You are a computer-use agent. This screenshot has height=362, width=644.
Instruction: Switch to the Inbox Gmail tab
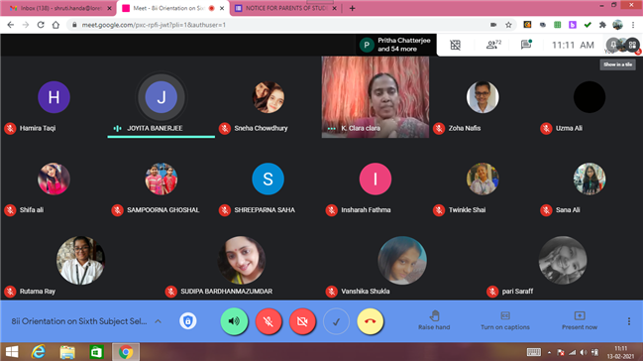tap(60, 8)
